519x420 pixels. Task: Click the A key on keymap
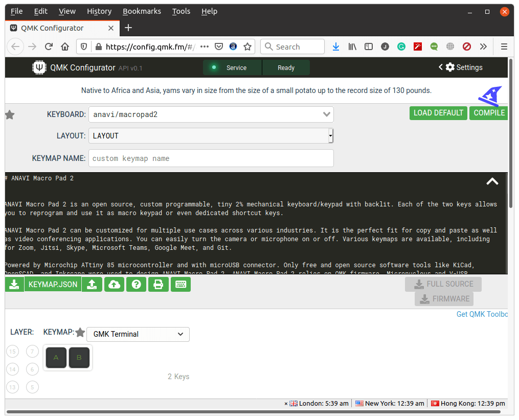click(x=56, y=358)
